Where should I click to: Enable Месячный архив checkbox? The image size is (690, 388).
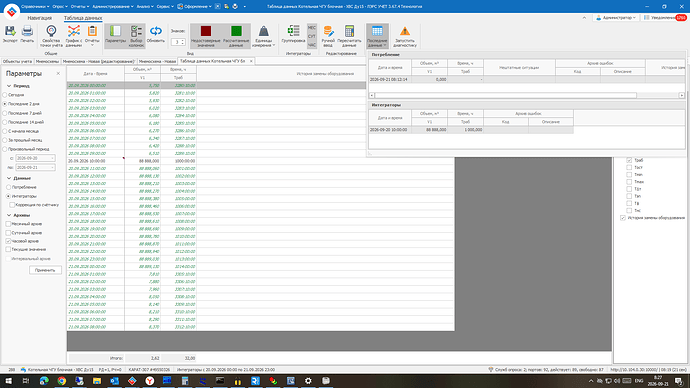click(x=8, y=224)
